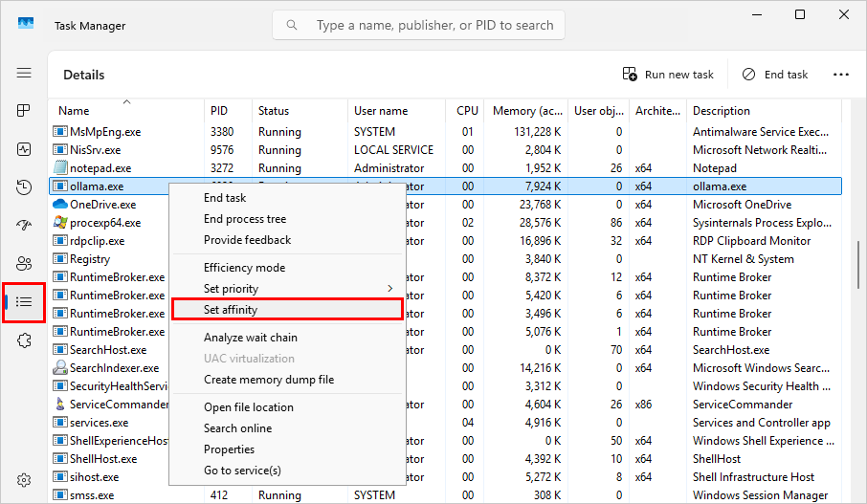The height and width of the screenshot is (504, 867).
Task: Select Analyze wait chain menu entry
Action: click(x=251, y=337)
